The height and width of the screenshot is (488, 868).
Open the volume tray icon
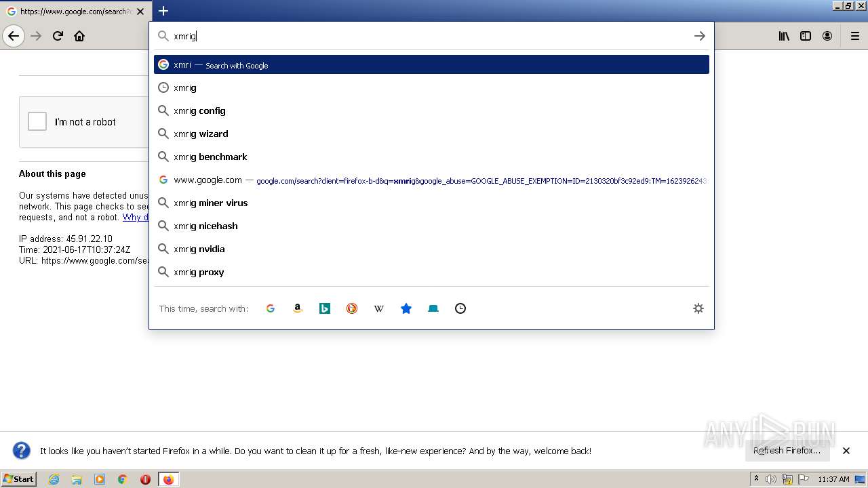[x=771, y=479]
